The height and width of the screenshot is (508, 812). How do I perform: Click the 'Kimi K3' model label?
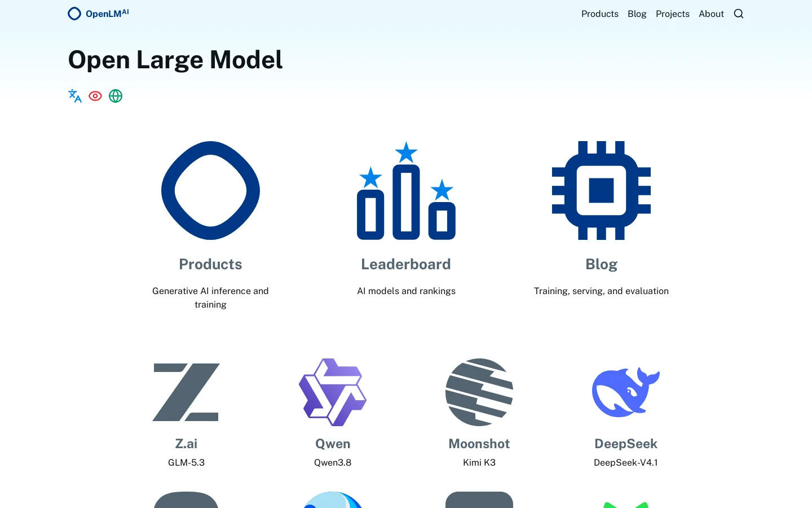(x=479, y=462)
